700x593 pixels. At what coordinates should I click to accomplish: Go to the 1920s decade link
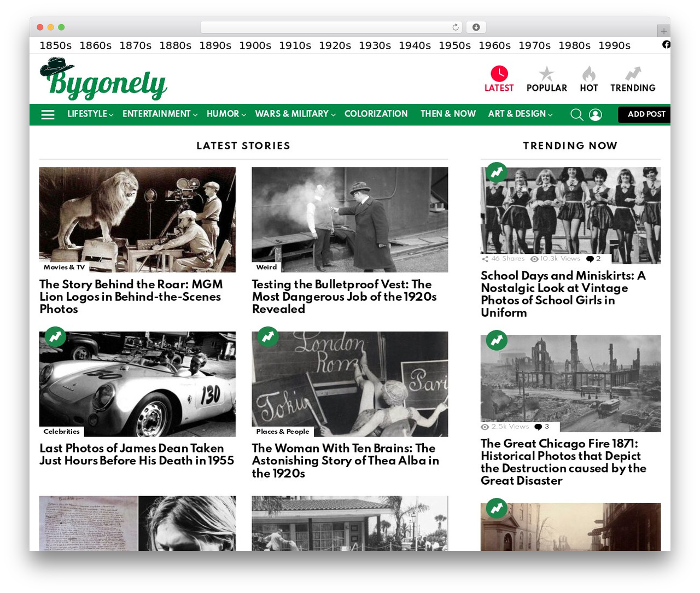point(335,45)
